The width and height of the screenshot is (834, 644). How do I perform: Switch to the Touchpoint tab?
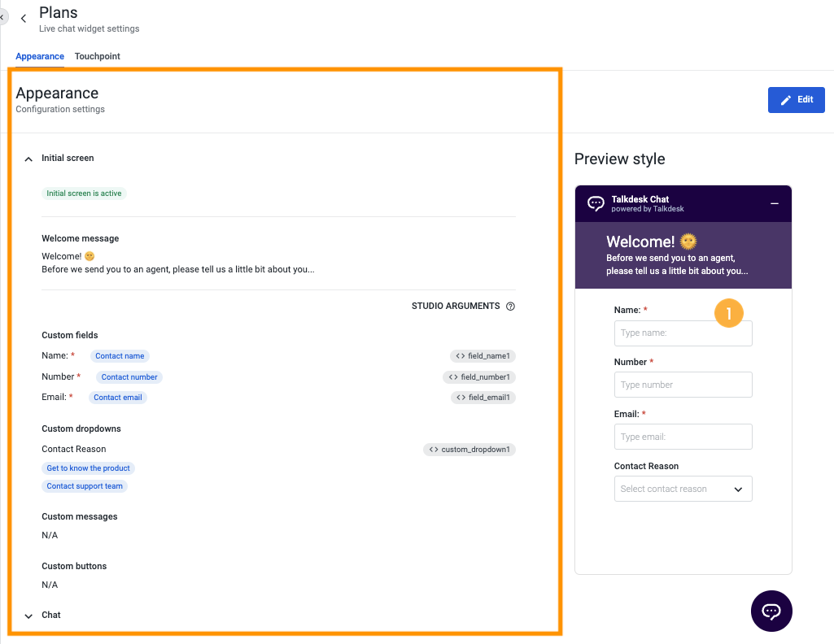(98, 56)
